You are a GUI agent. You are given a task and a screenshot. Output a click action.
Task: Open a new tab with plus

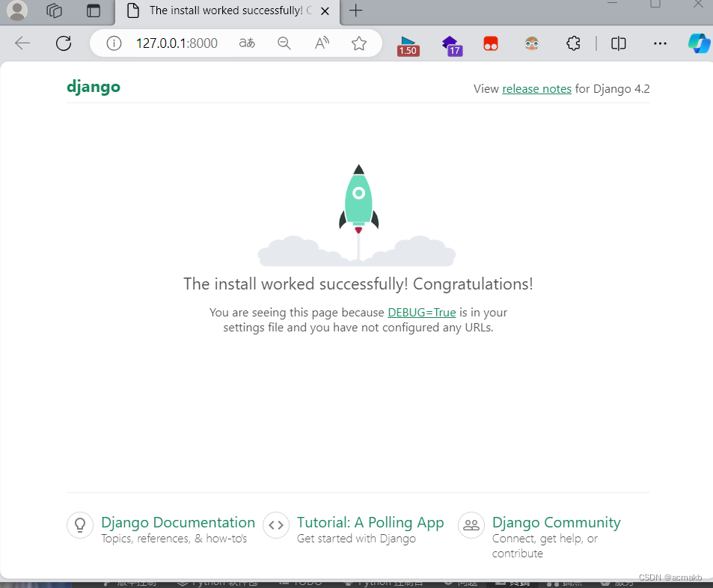click(x=355, y=10)
